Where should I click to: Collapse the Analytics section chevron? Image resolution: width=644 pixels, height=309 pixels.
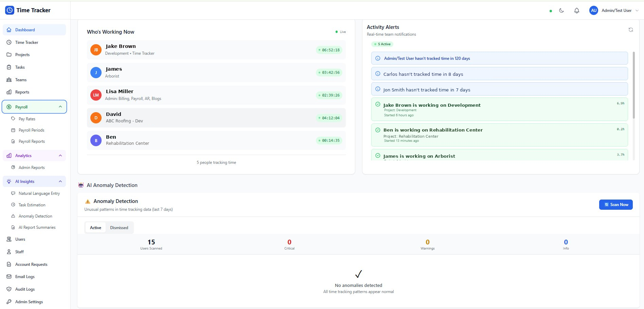coord(60,156)
